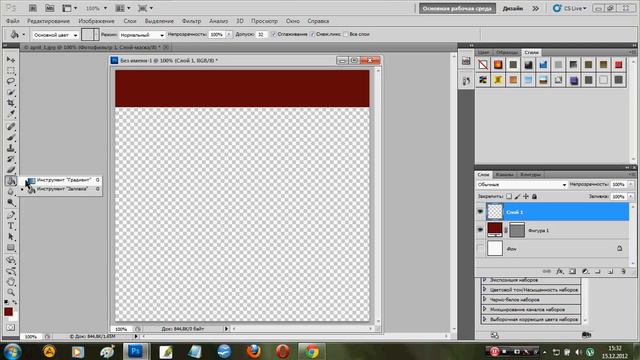Select the Horizontal Type tool
This screenshot has height=360, width=640.
pyautogui.click(x=11, y=226)
